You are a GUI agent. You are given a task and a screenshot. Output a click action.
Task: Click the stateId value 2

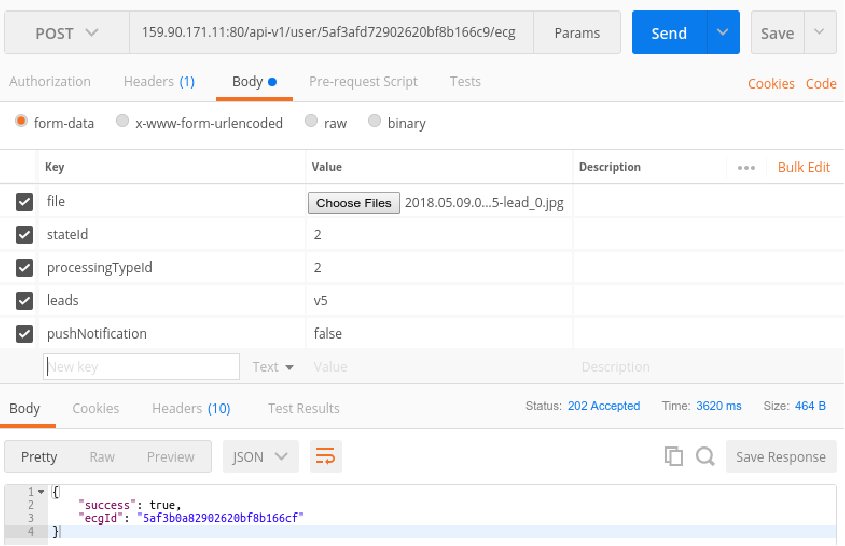click(317, 235)
